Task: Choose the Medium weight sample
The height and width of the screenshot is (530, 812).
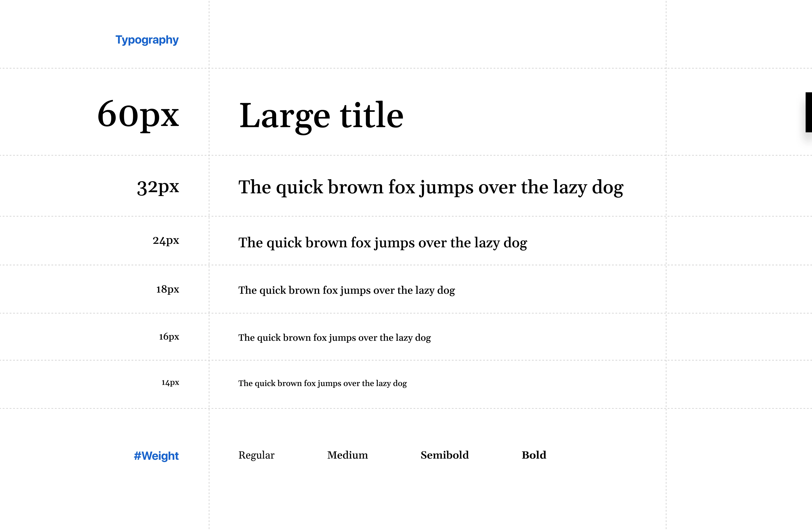Action: tap(347, 455)
